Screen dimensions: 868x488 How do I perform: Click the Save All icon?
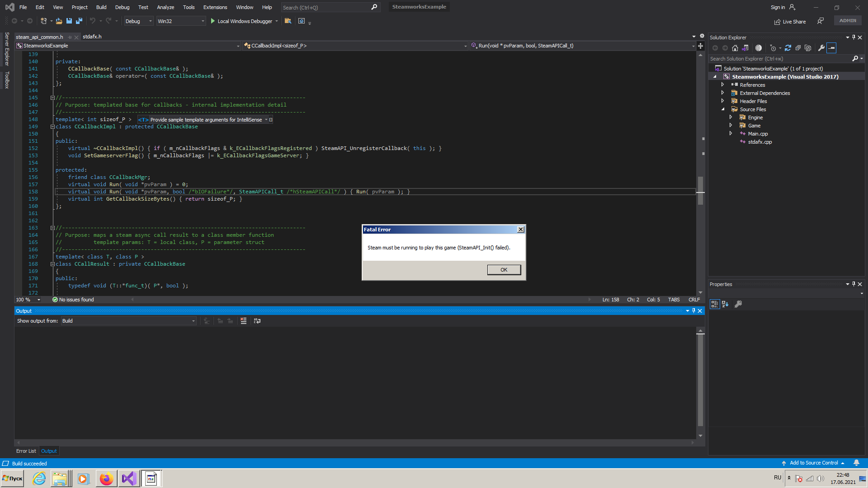79,21
